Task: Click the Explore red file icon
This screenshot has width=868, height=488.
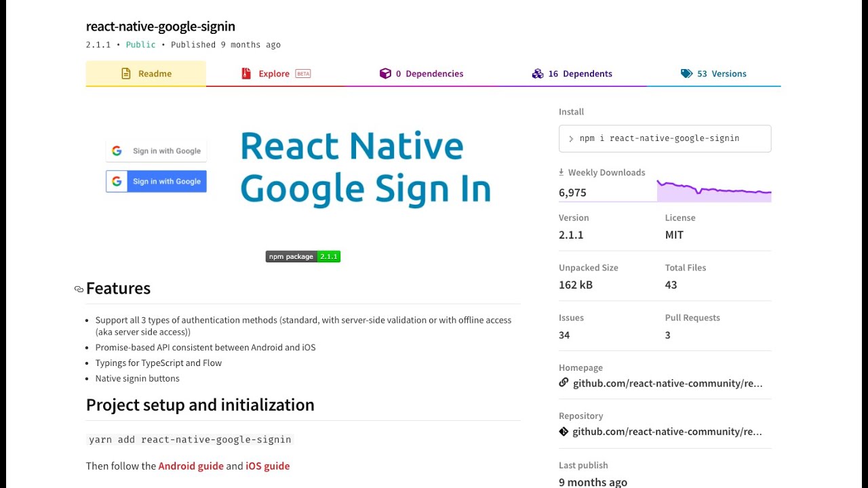Action: (246, 74)
